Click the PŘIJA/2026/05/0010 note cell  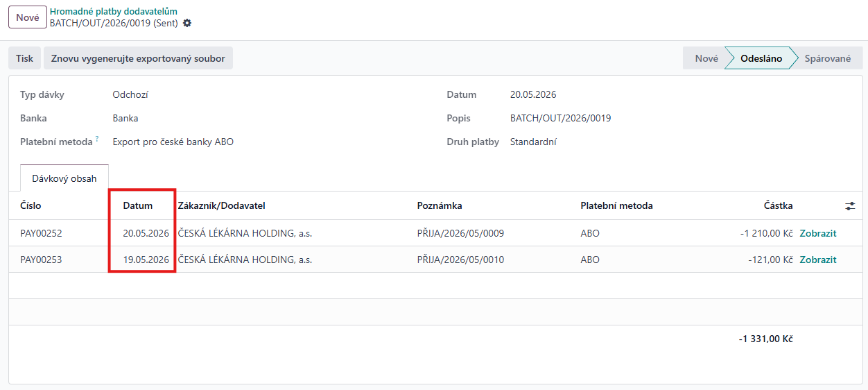(x=460, y=260)
